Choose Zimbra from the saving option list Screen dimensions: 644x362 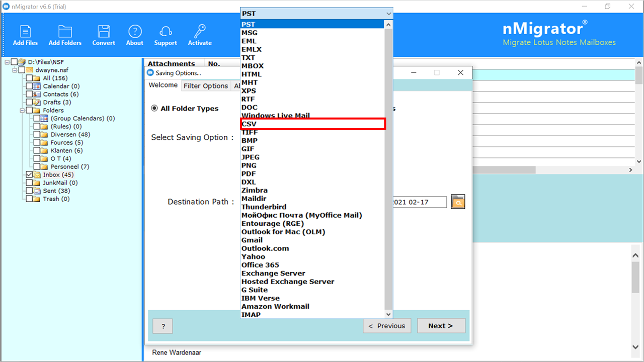pyautogui.click(x=313, y=191)
